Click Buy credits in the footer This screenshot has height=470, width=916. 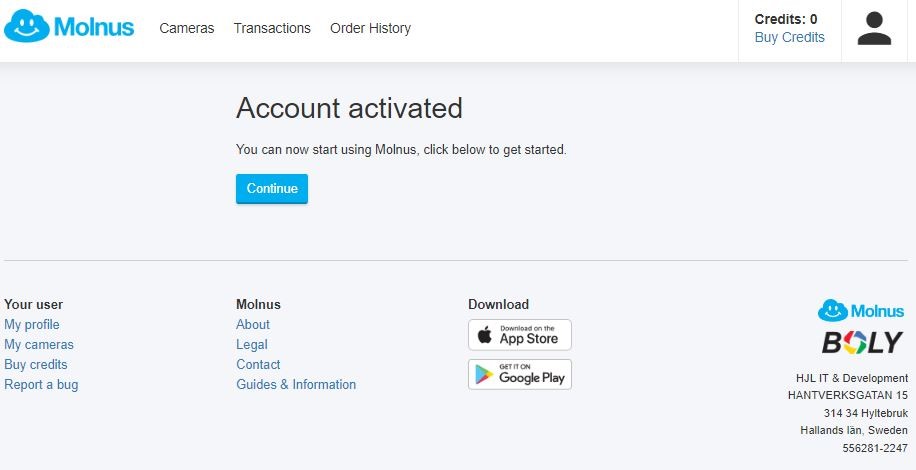(36, 364)
